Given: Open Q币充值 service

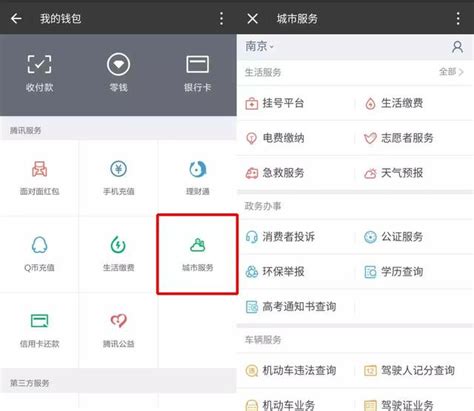Looking at the screenshot, I should click(x=39, y=254).
